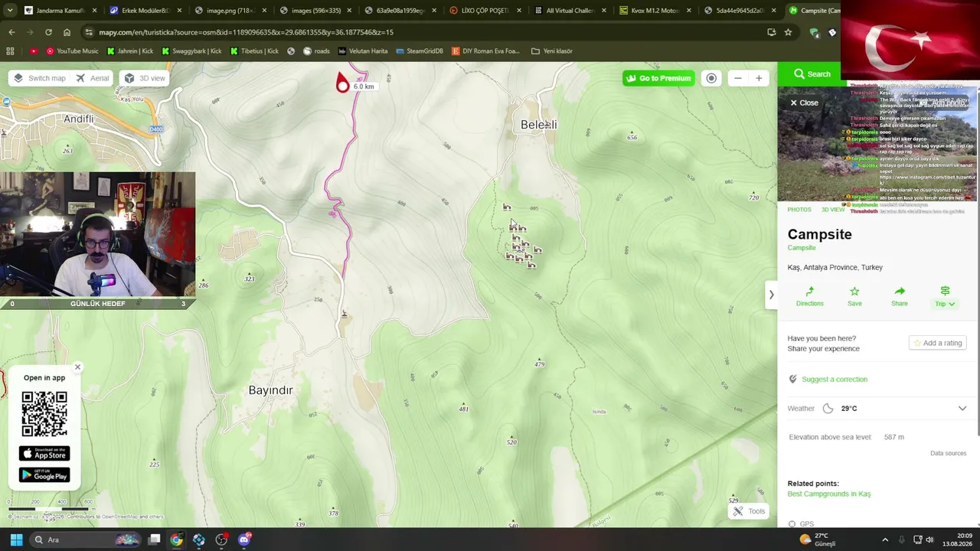Open the DIY Roman Eva Foa bookmark
Viewport: 980px width, 551px height.
tap(485, 51)
